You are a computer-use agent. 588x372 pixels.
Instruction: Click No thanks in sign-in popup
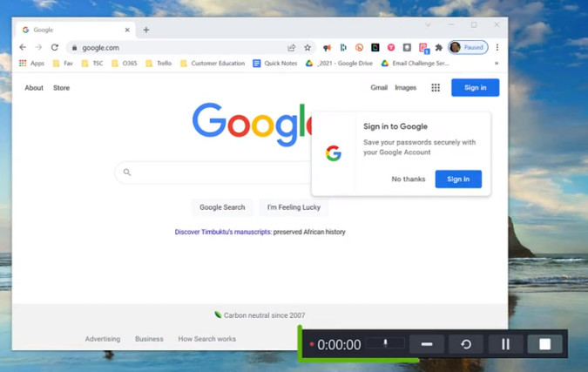coord(409,179)
